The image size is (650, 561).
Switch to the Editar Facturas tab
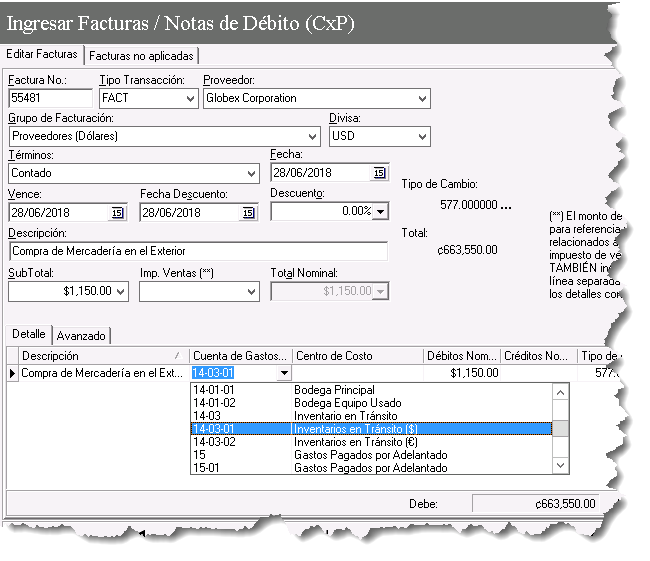click(42, 54)
